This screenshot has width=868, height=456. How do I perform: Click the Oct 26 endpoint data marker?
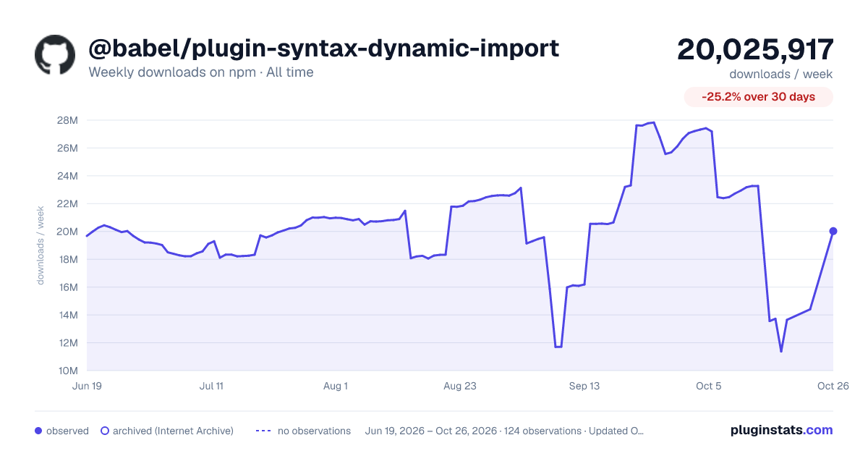[x=833, y=231]
